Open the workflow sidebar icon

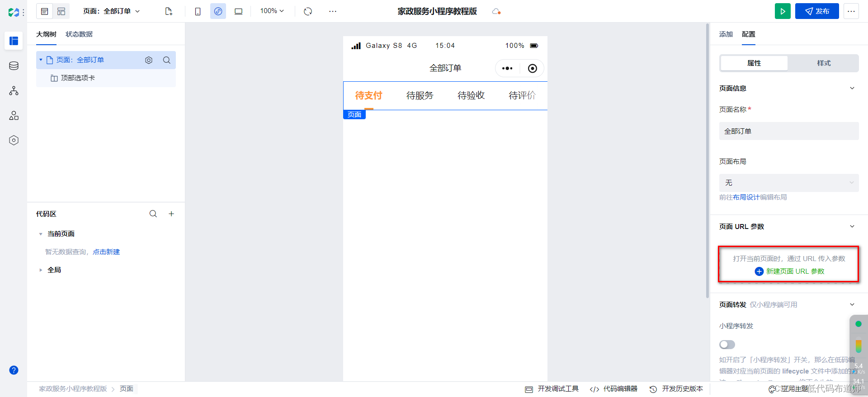(x=14, y=91)
